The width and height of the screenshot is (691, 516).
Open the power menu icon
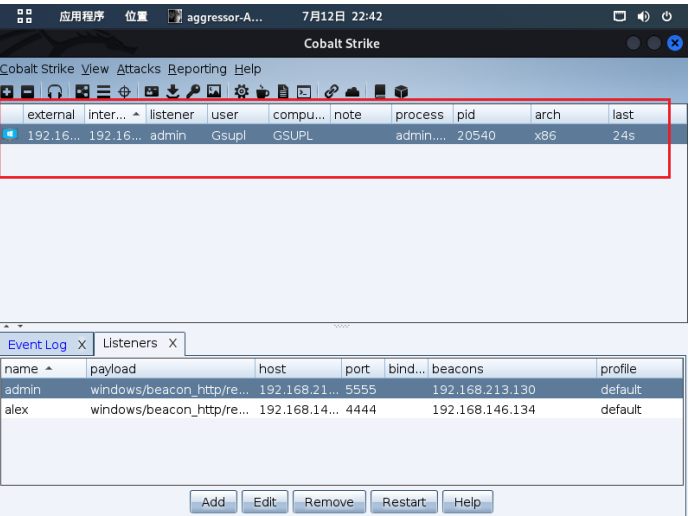(x=667, y=17)
